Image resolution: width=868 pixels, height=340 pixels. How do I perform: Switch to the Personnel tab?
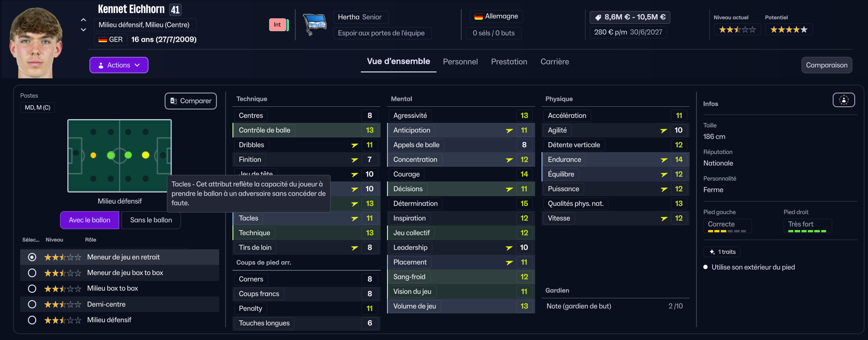(460, 62)
